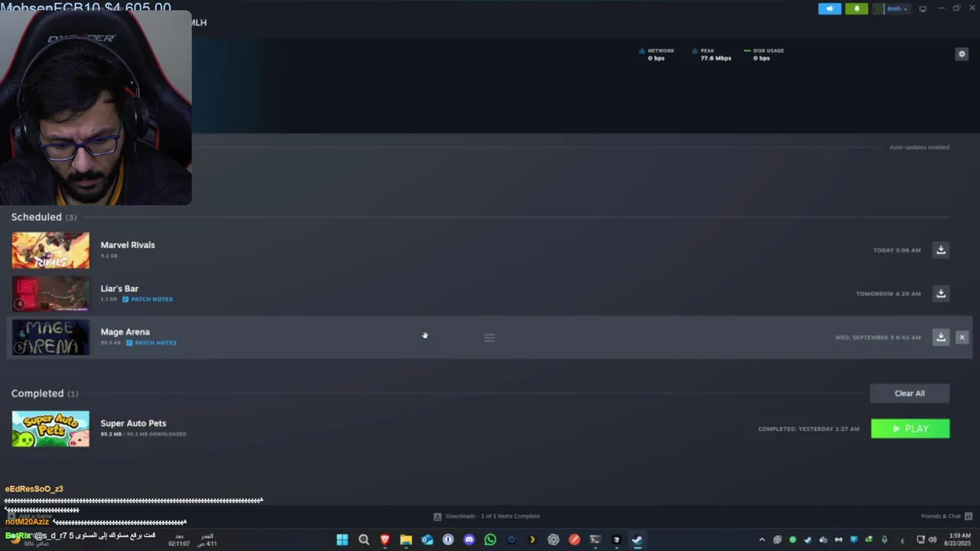
Task: Switch to Big Picture mode monitor icon
Action: (923, 8)
